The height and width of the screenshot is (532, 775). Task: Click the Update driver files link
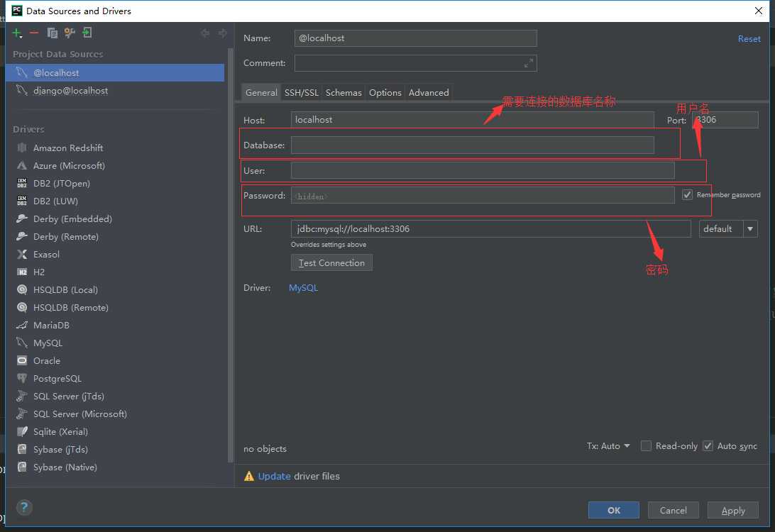pyautogui.click(x=275, y=476)
